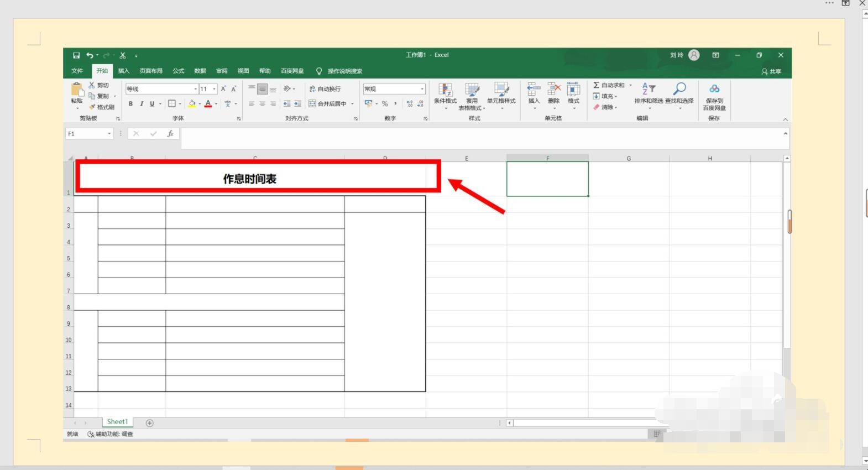The width and height of the screenshot is (868, 470).
Task: Open Conditional Formatting (条件格式)
Action: pos(445,95)
